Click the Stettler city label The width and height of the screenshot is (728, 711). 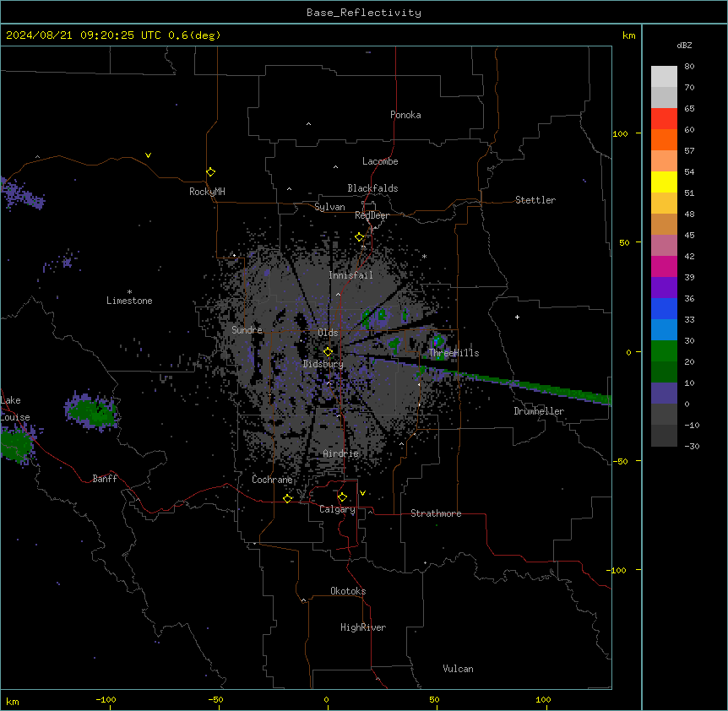(x=535, y=200)
